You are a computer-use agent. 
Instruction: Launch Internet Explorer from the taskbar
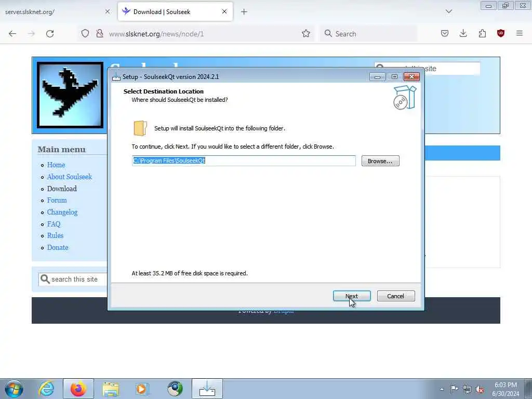46,389
